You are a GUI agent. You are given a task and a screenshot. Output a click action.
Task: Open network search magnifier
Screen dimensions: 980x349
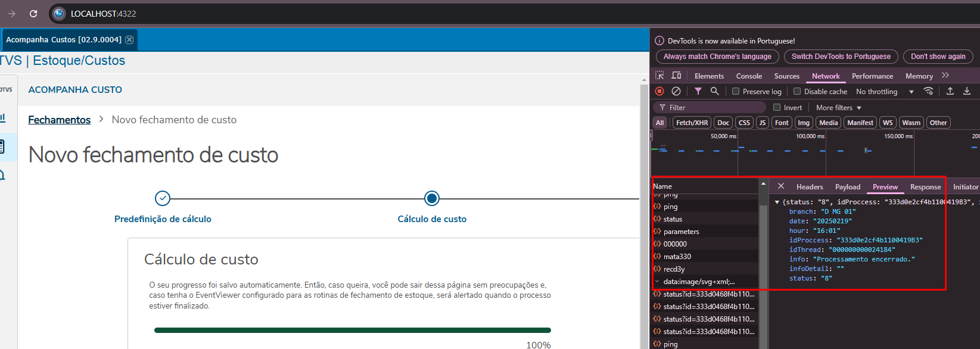[x=714, y=91]
